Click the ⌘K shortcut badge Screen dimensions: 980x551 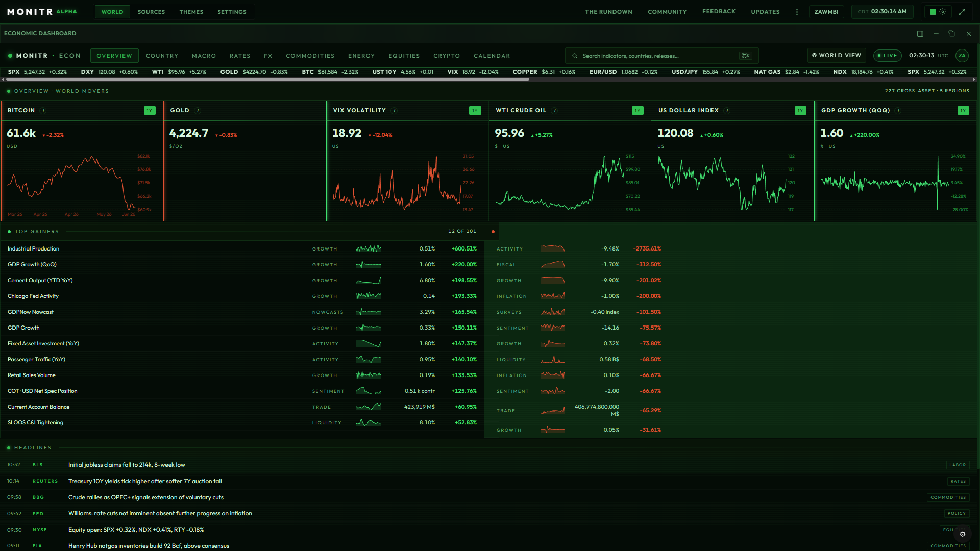[746, 56]
